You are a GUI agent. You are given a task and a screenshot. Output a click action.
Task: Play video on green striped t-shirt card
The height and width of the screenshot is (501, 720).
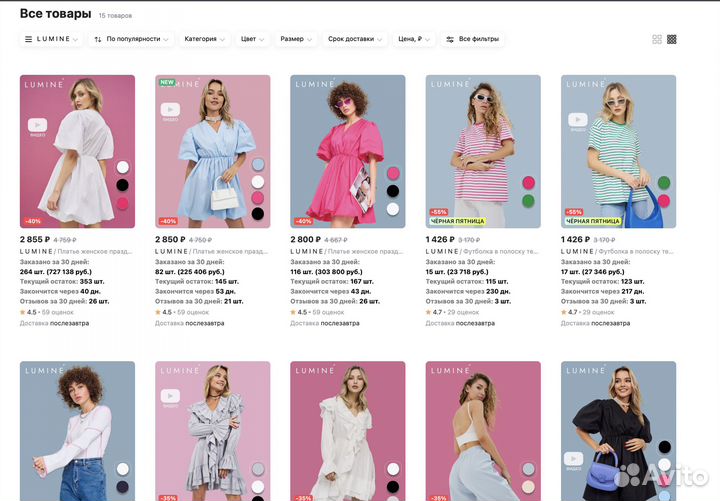(578, 120)
